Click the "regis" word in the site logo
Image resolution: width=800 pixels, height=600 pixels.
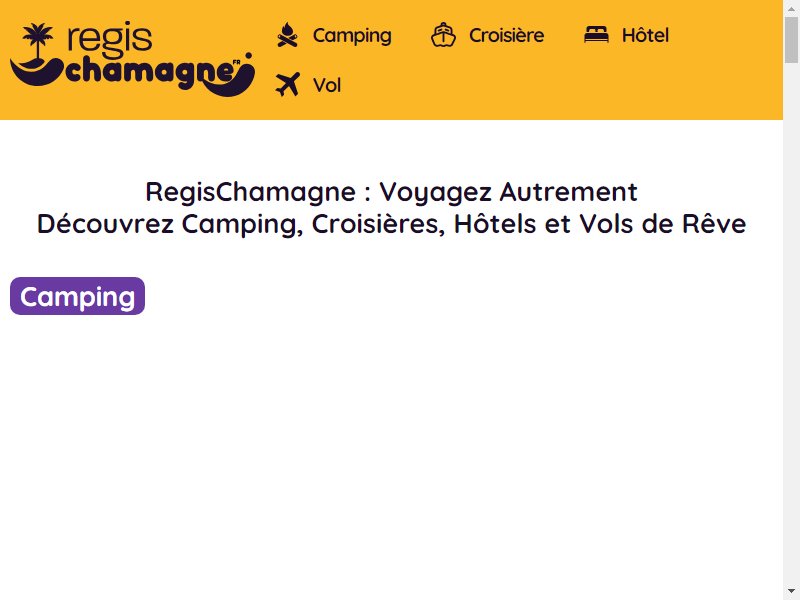click(x=110, y=39)
